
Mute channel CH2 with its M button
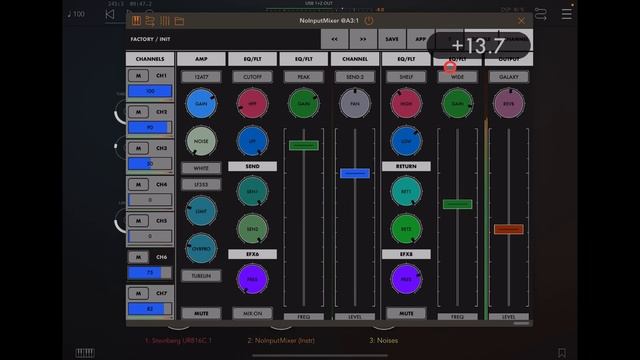138,112
